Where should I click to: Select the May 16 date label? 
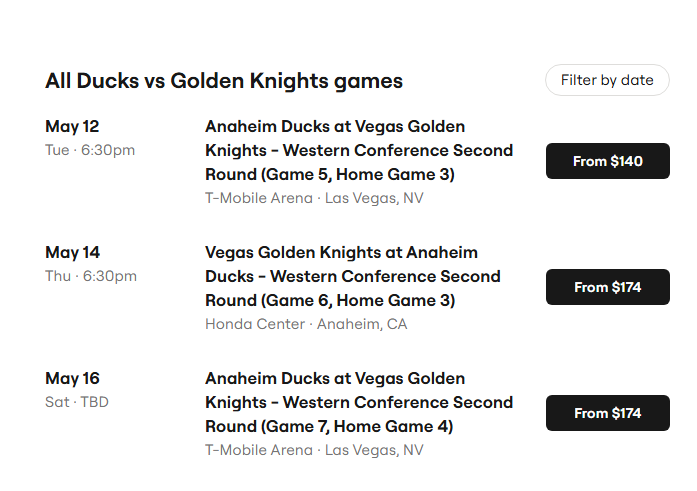pos(72,379)
